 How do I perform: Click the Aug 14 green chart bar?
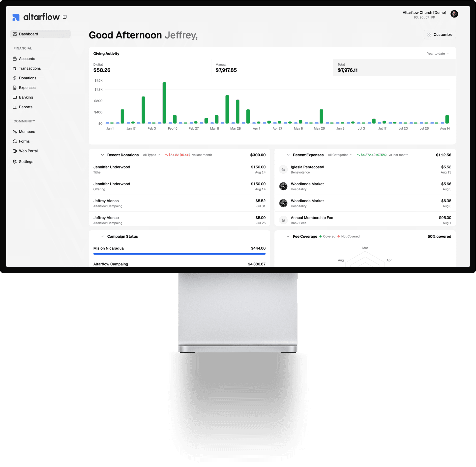tap(447, 119)
